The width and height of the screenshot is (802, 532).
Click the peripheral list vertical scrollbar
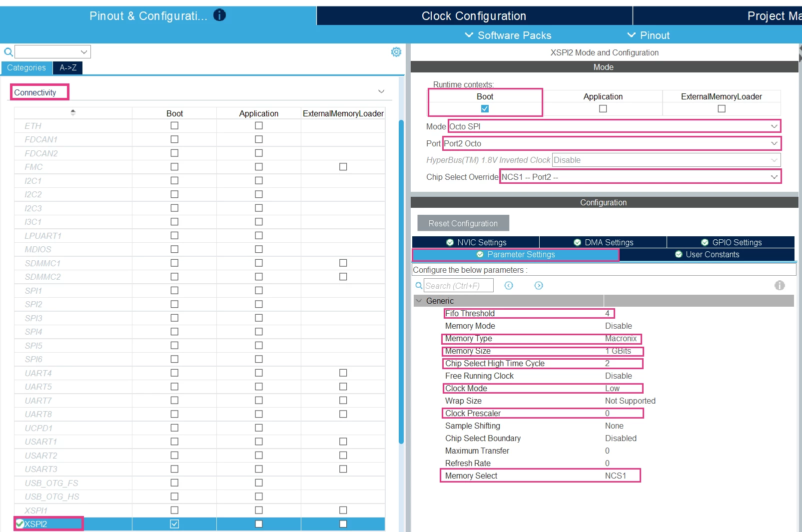point(401,281)
